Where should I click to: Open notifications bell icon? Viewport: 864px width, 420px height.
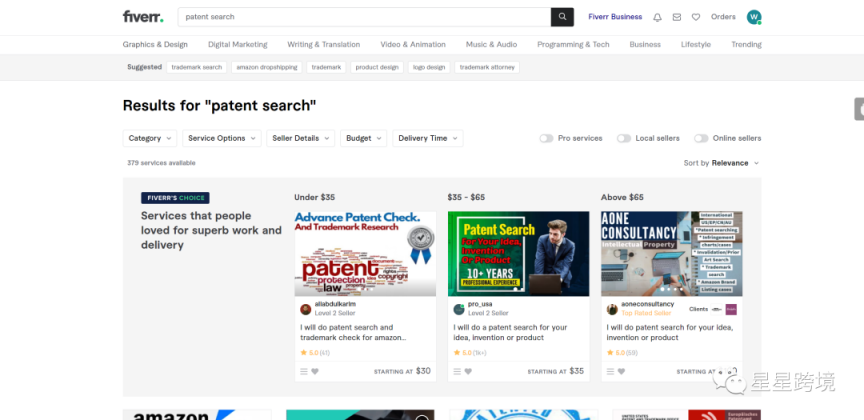(657, 17)
